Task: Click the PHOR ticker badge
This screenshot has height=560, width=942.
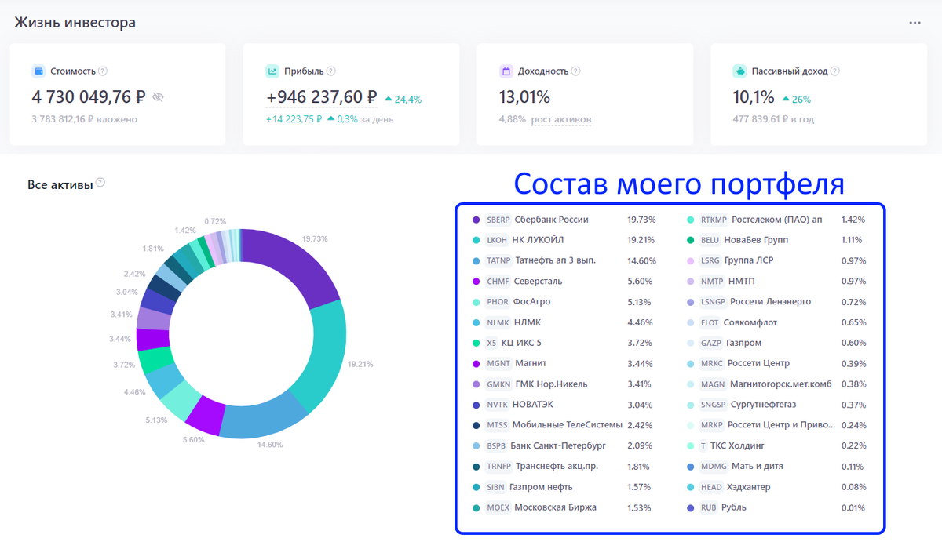Action: pyautogui.click(x=498, y=301)
